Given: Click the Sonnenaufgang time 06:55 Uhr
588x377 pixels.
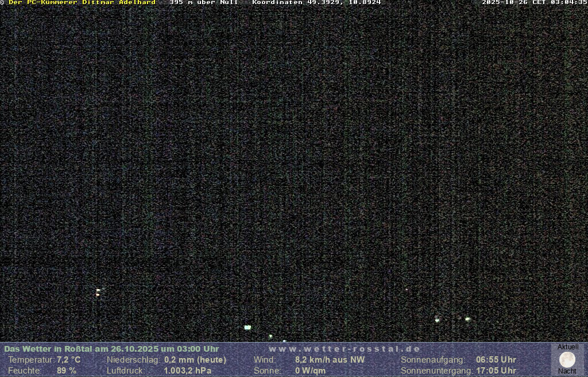Looking at the screenshot, I should point(496,360).
